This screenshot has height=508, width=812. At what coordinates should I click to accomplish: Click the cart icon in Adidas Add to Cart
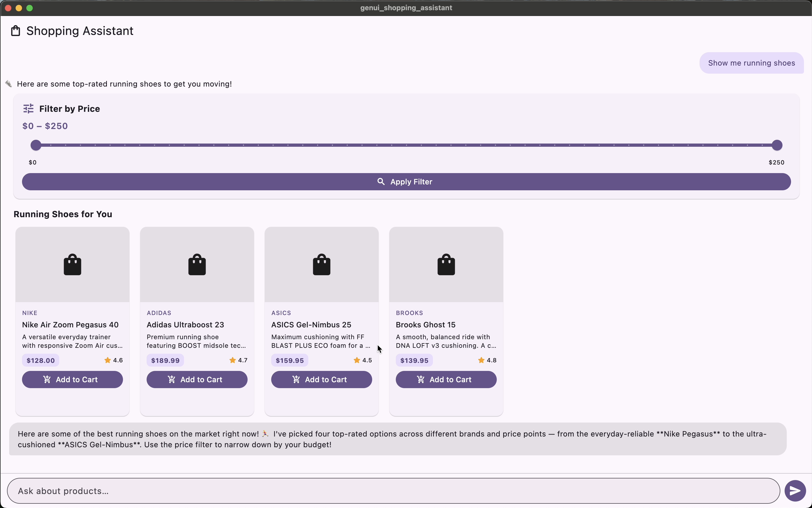point(172,379)
